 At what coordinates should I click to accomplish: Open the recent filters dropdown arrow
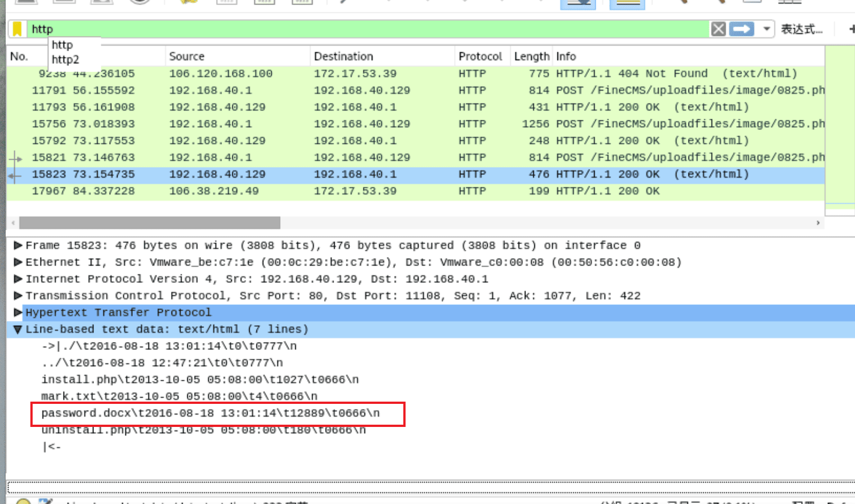[x=766, y=29]
